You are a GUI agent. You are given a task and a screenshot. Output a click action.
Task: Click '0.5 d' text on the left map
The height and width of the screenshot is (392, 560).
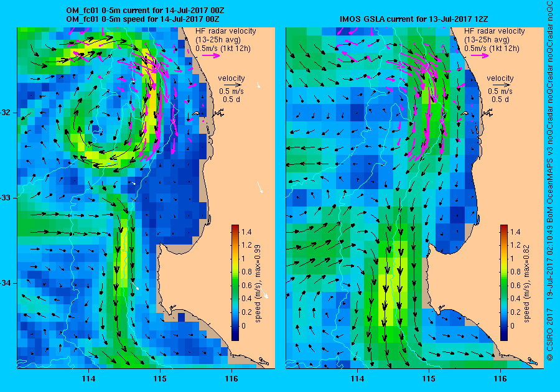click(x=231, y=100)
